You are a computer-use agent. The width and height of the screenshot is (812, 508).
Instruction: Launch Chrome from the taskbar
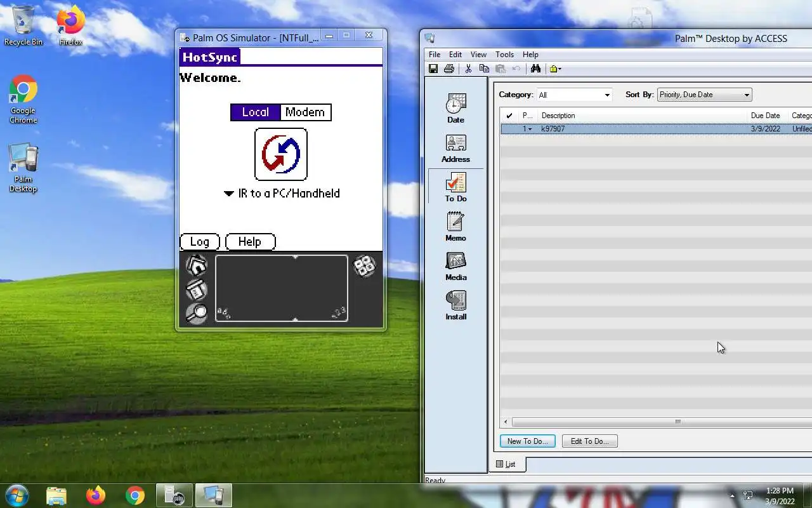pyautogui.click(x=135, y=495)
